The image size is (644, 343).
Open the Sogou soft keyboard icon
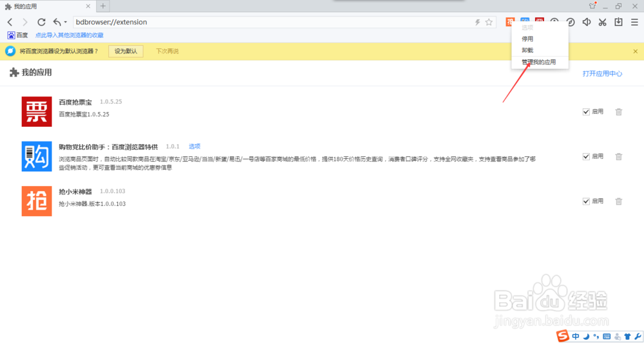point(607,337)
